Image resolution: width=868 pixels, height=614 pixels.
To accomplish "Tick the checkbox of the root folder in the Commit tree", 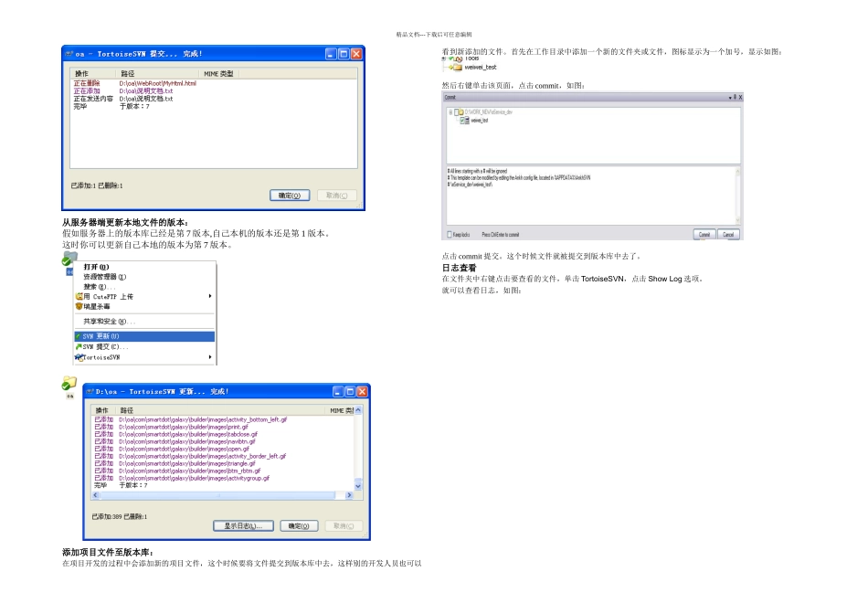I will [x=456, y=111].
